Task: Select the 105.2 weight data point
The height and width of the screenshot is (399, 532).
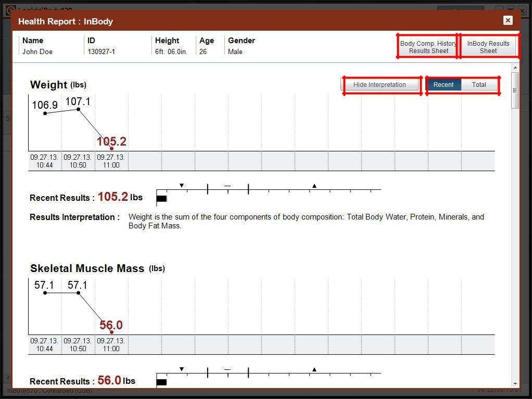Action: tap(111, 148)
